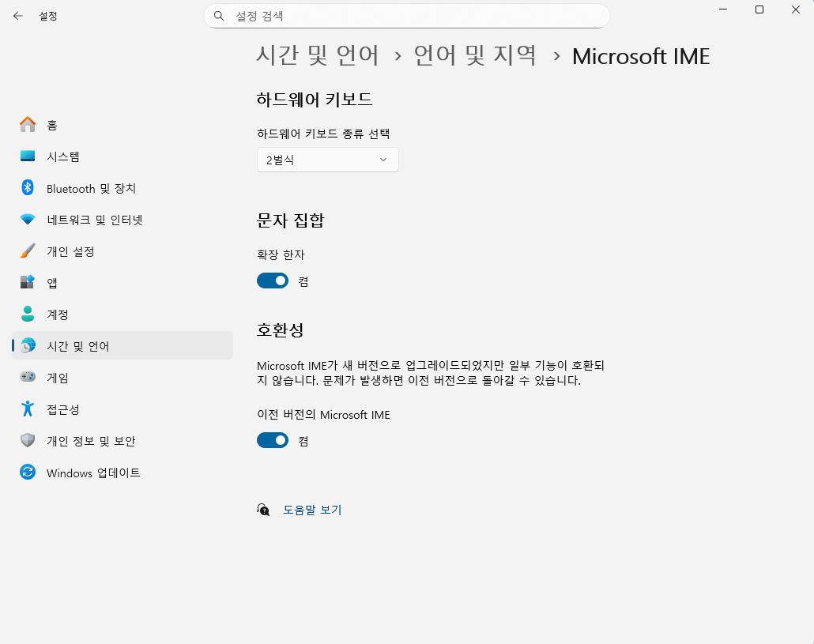Image resolution: width=814 pixels, height=644 pixels.
Task: Open the 앱 settings page
Action: tap(122, 282)
